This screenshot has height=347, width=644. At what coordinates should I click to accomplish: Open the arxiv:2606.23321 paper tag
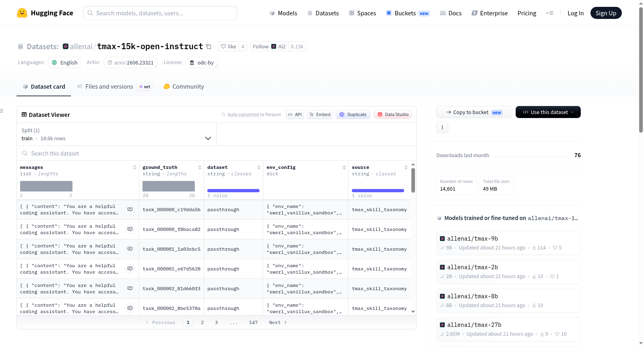coord(131,62)
